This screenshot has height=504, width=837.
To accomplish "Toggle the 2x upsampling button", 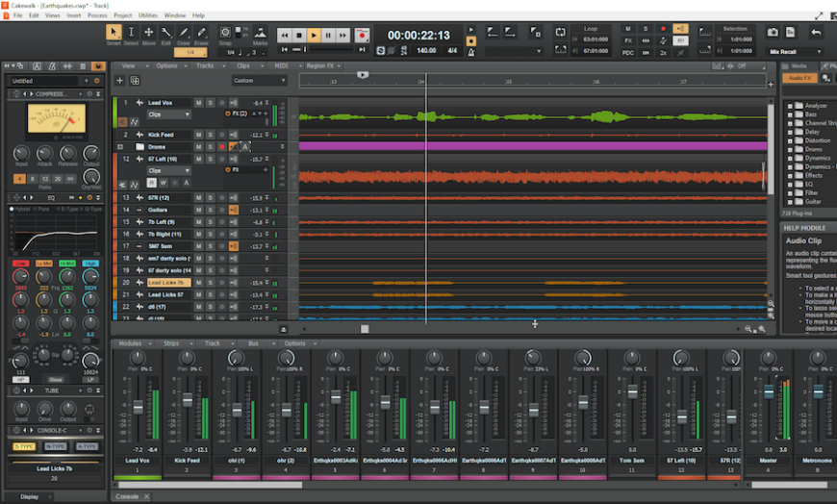I will pyautogui.click(x=663, y=52).
